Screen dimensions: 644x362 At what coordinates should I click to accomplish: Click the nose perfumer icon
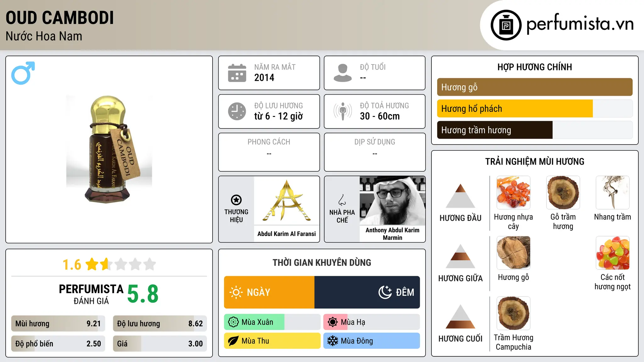tap(342, 200)
